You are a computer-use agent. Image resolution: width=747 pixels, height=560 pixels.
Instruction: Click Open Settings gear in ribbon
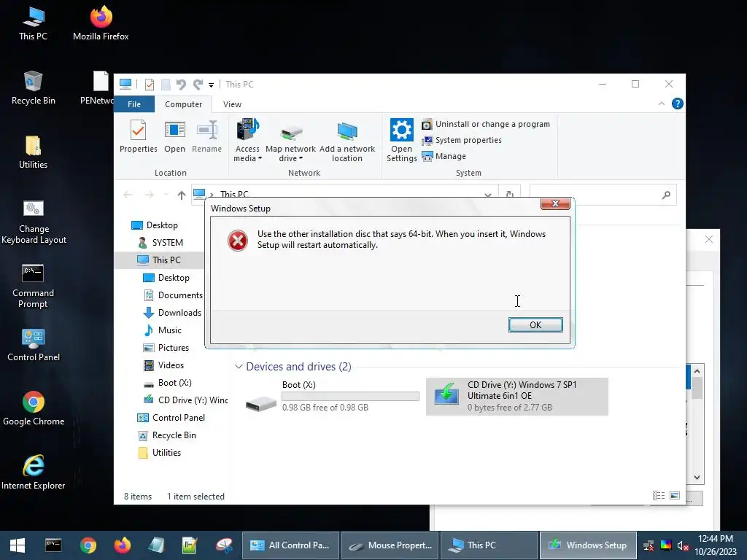tap(402, 141)
